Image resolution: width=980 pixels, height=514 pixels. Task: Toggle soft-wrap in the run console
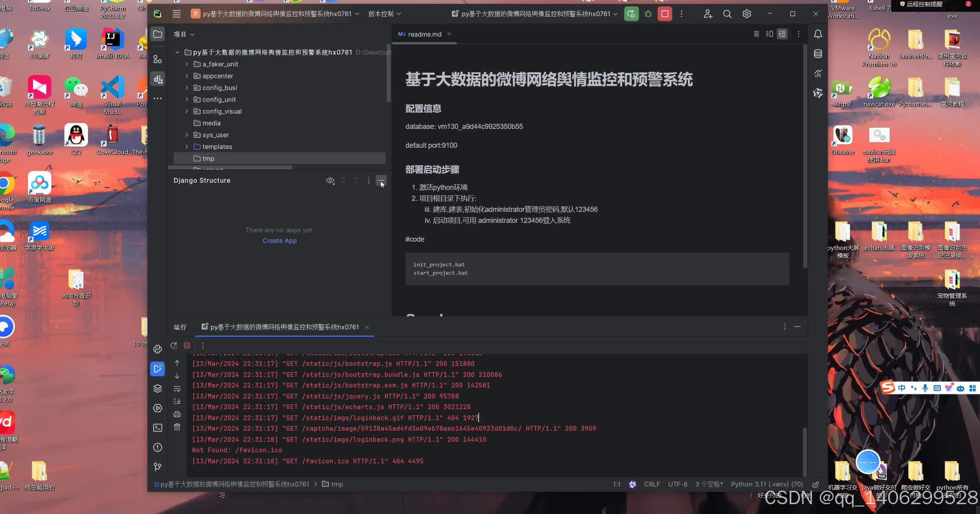[177, 389]
